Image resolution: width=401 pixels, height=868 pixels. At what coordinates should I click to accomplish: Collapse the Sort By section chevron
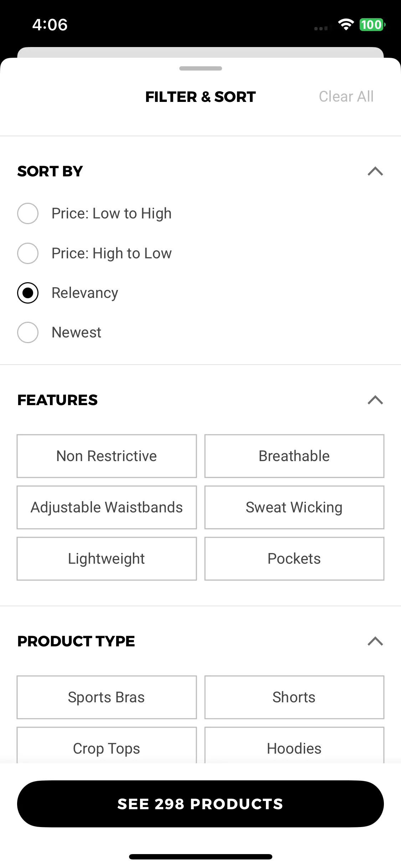[375, 171]
